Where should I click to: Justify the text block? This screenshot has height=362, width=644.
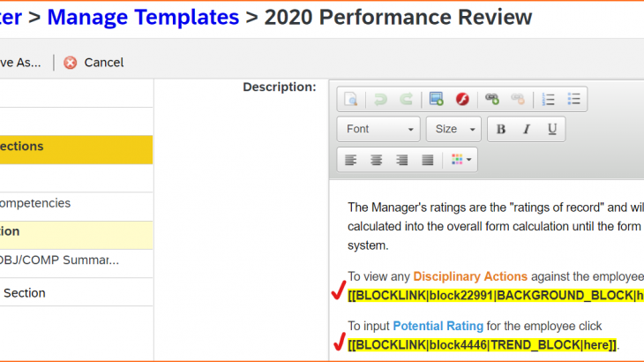(428, 160)
